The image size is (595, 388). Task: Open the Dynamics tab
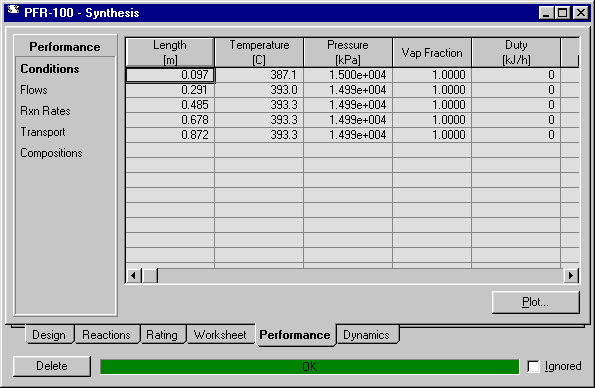367,335
